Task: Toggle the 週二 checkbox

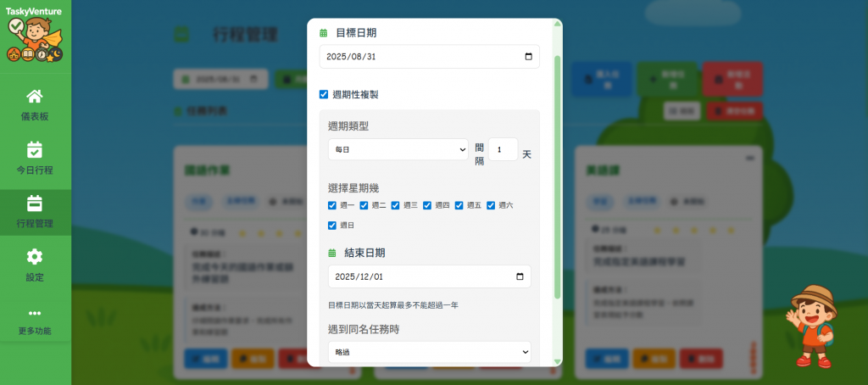Action: (x=364, y=205)
